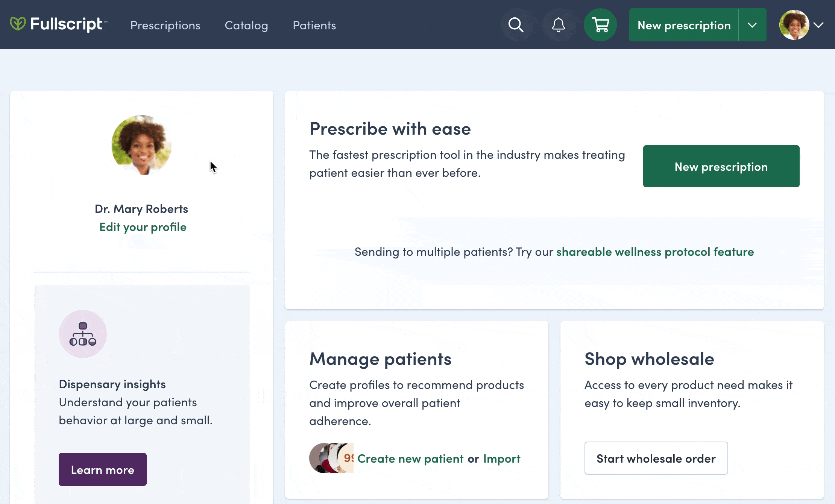The height and width of the screenshot is (504, 835).
Task: Click the Dispensary insights hierarchy icon
Action: click(x=83, y=334)
